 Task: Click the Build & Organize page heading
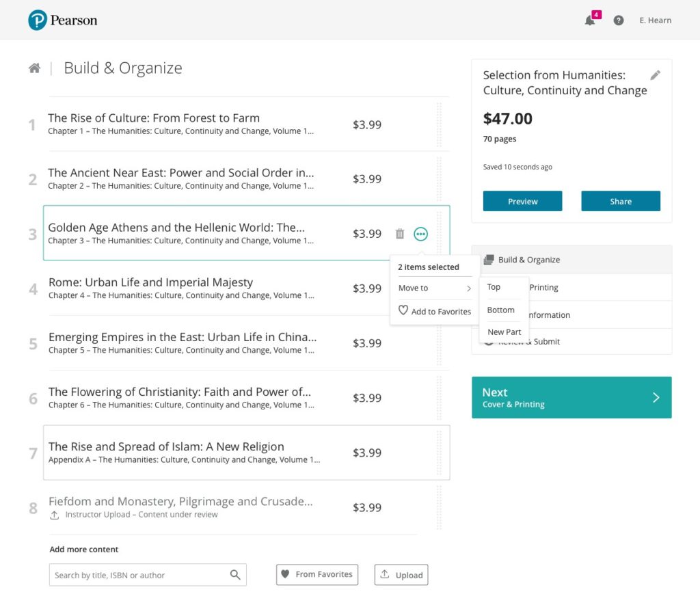point(123,68)
